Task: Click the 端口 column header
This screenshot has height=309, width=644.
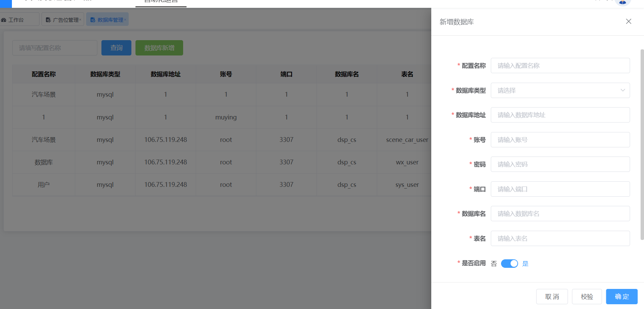Action: point(286,74)
